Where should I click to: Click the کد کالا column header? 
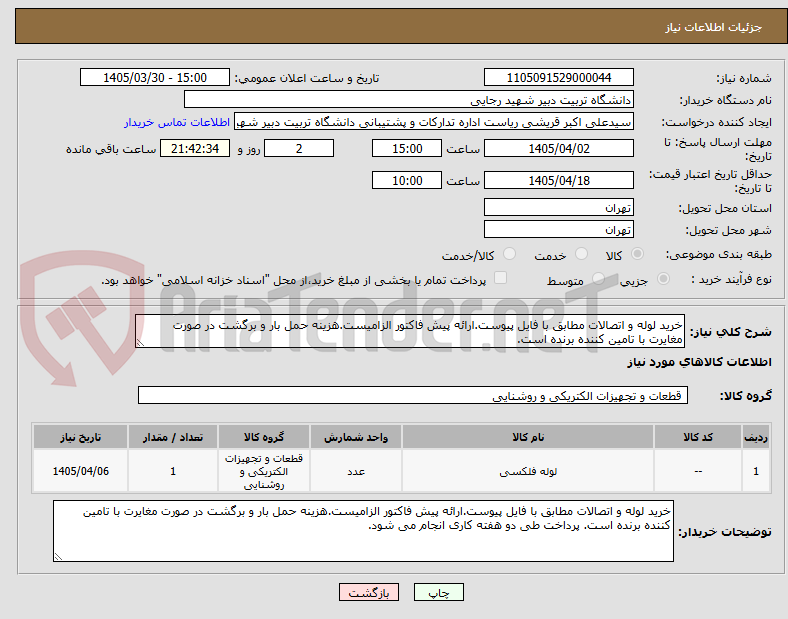tap(698, 437)
